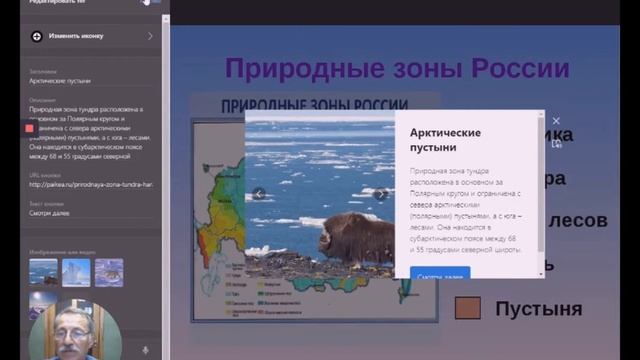Edit the description text starting with Природная зона тундра

[x=91, y=133]
